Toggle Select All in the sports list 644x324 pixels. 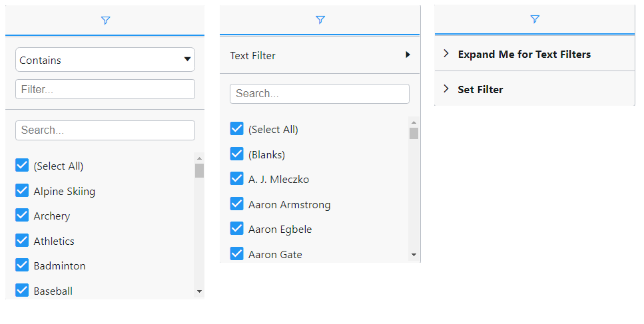tap(22, 166)
